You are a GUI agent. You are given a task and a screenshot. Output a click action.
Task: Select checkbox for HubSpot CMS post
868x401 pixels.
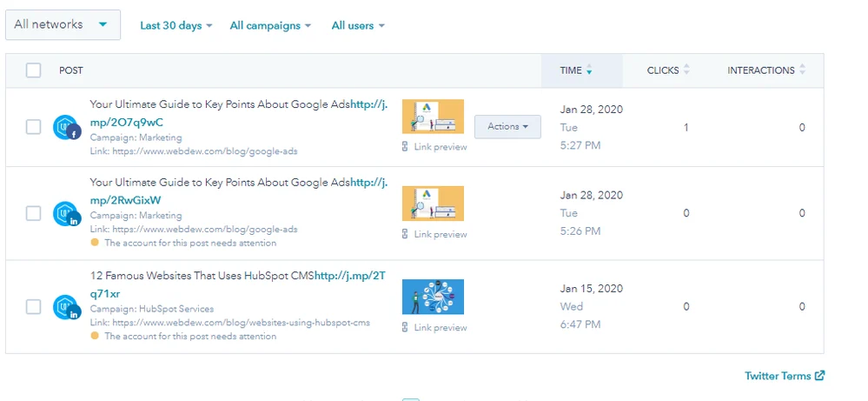[x=33, y=307]
